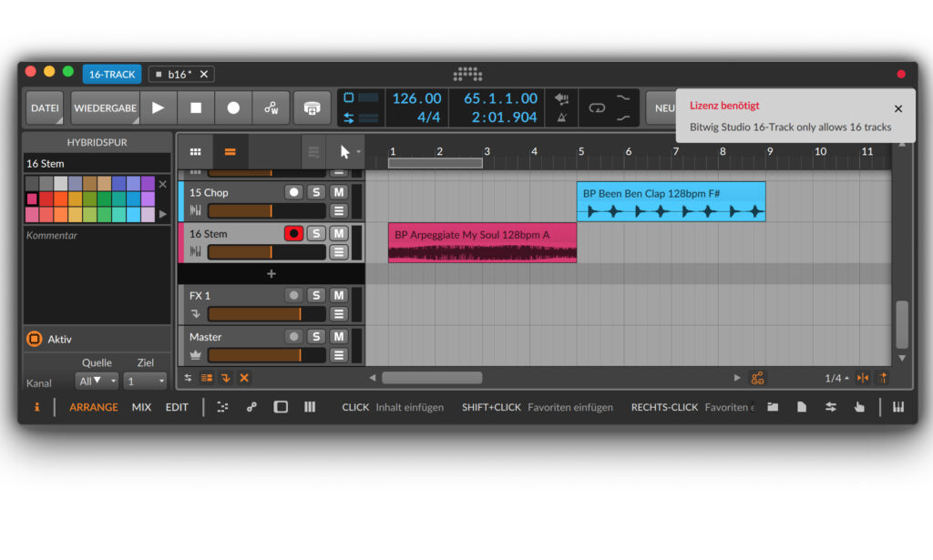Arm the 15 Chop track for recording
Viewport: 933px width, 560px height.
pyautogui.click(x=293, y=192)
